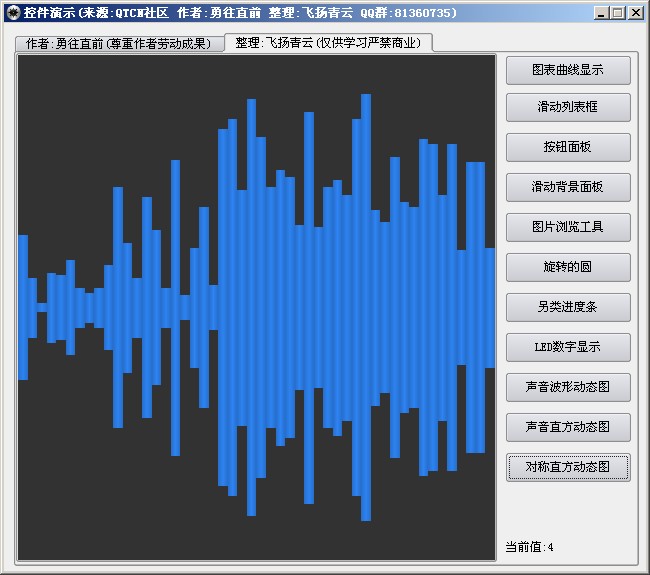
Task: Open the 图表曲线显示 demo
Action: 568,70
